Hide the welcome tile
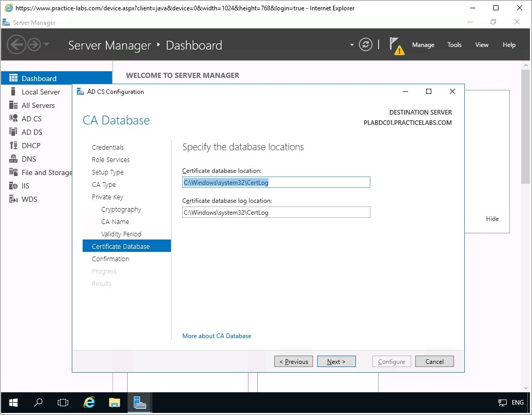532x415 pixels. (x=492, y=219)
